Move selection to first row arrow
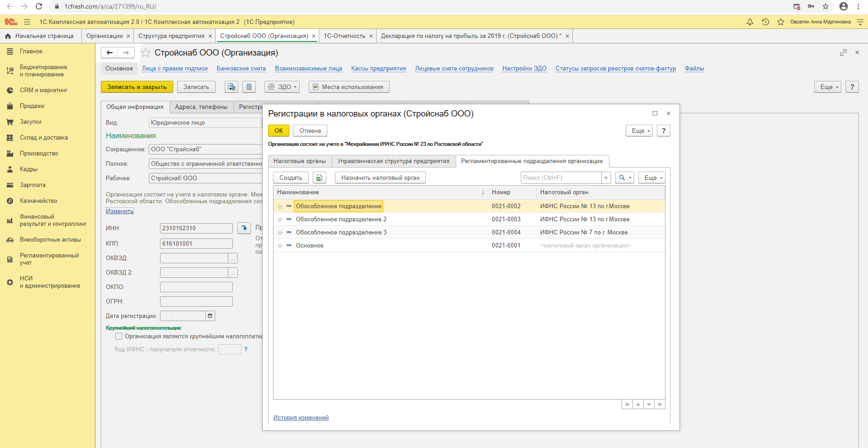The width and height of the screenshot is (868, 448). coord(627,404)
